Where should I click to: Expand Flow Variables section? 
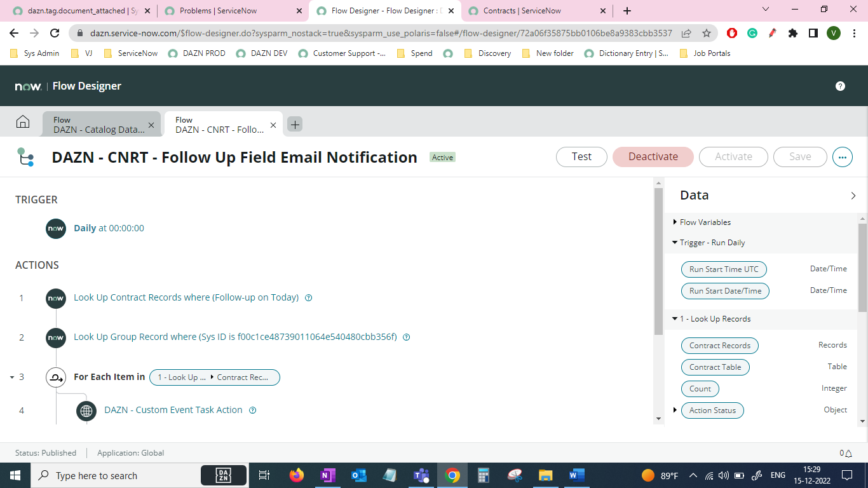pyautogui.click(x=675, y=222)
